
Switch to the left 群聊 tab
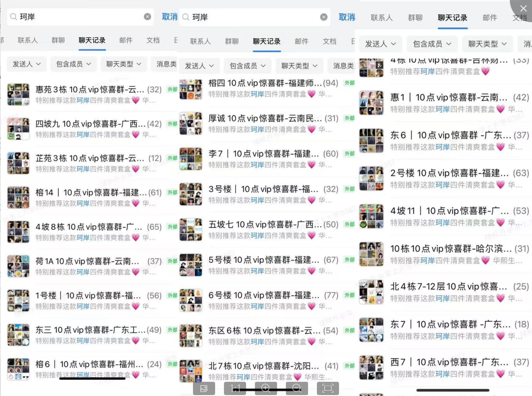[58, 40]
